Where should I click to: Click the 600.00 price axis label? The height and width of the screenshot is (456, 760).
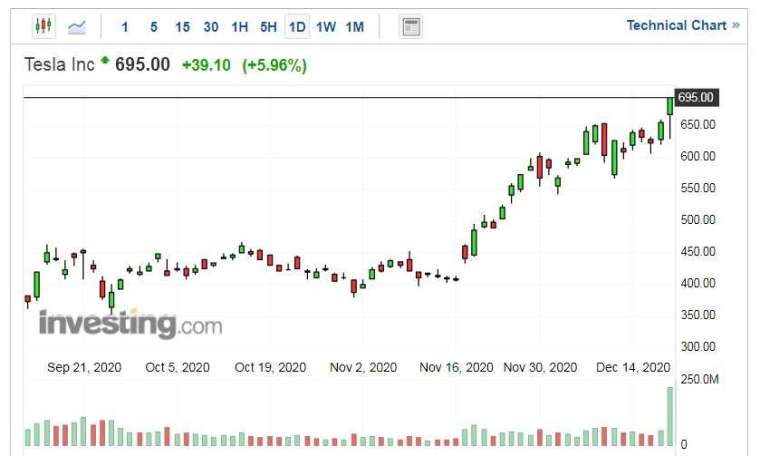pyautogui.click(x=697, y=156)
